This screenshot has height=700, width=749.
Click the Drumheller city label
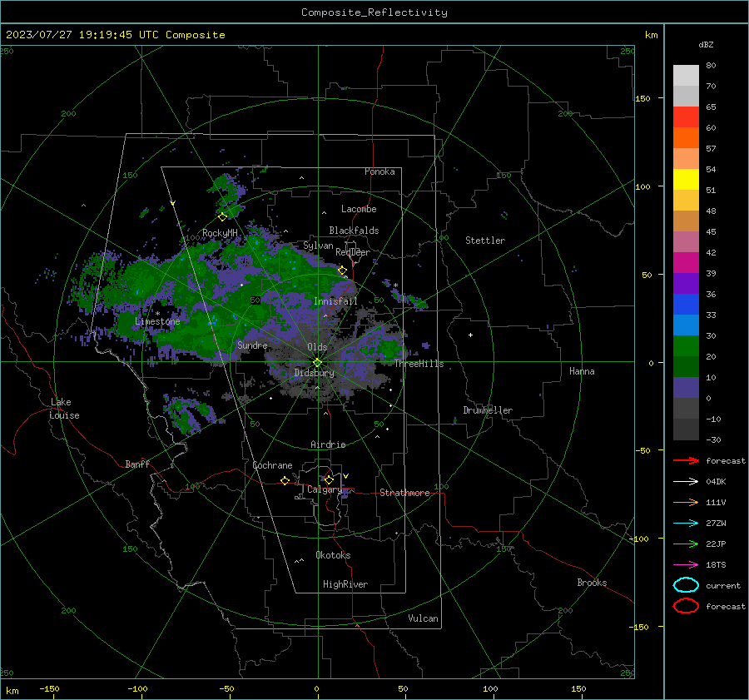(x=488, y=410)
